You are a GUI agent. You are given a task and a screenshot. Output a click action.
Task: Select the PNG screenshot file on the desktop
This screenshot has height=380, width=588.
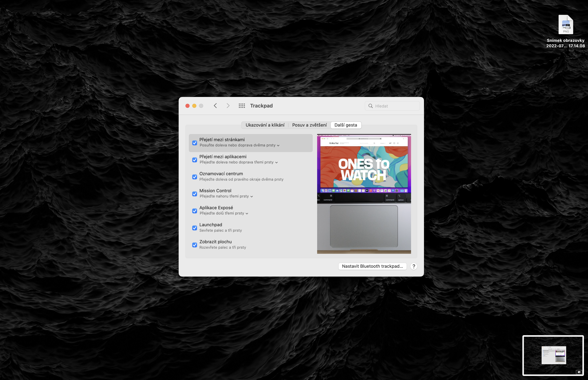(x=566, y=25)
